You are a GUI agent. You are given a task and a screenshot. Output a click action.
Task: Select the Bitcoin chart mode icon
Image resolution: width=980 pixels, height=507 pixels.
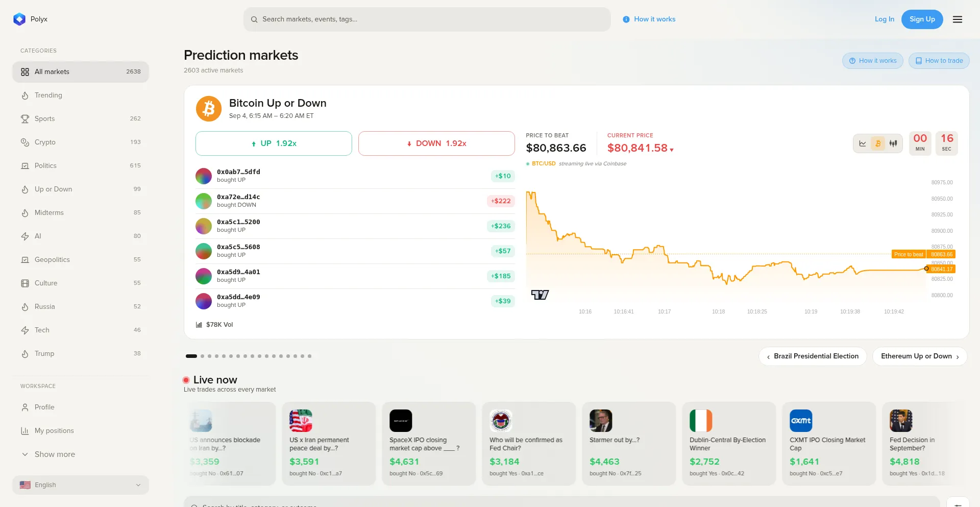(878, 143)
